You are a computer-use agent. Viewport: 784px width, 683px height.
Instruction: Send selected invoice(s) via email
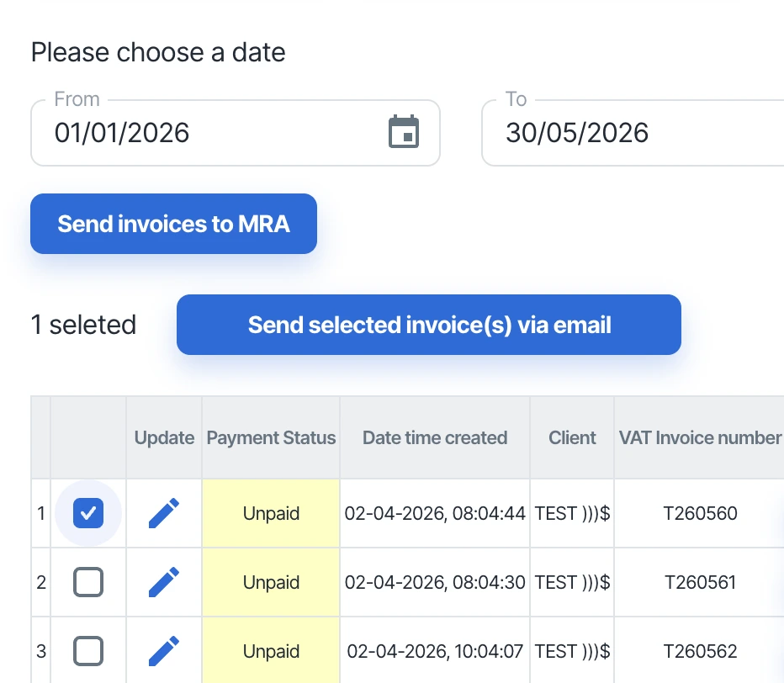coord(429,325)
